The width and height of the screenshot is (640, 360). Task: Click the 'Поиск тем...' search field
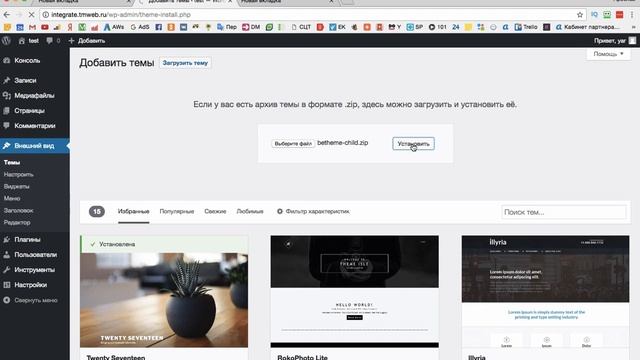point(564,212)
